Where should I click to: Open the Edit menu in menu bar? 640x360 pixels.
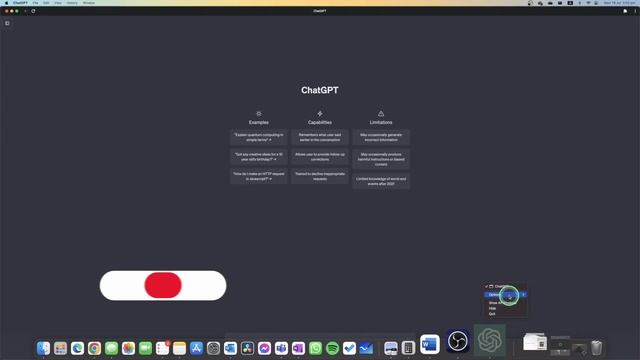[x=46, y=3]
